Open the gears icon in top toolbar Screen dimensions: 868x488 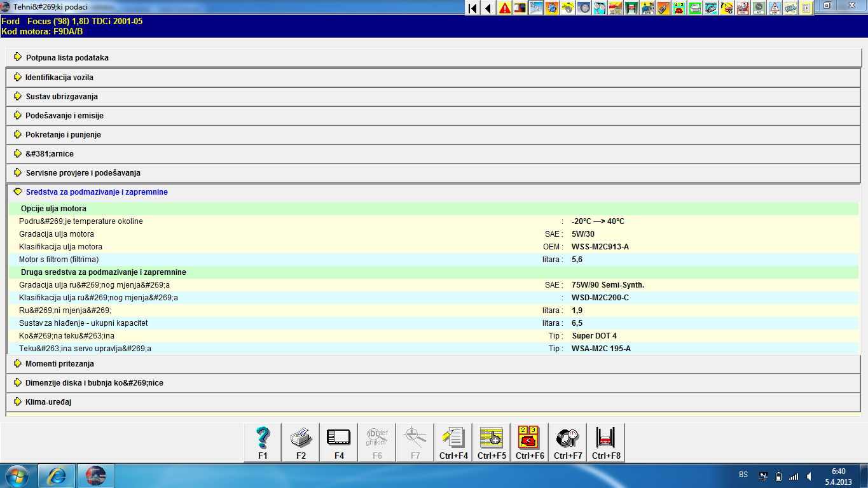[600, 8]
